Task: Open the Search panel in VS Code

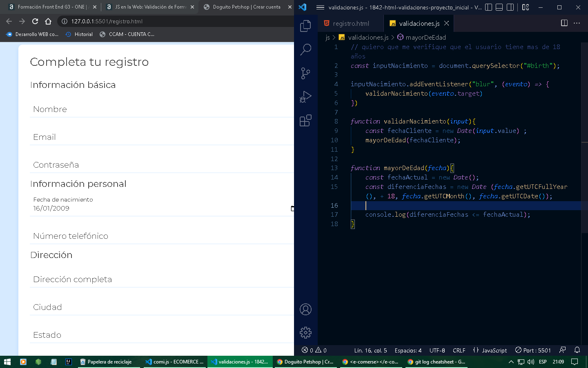Action: click(x=305, y=50)
